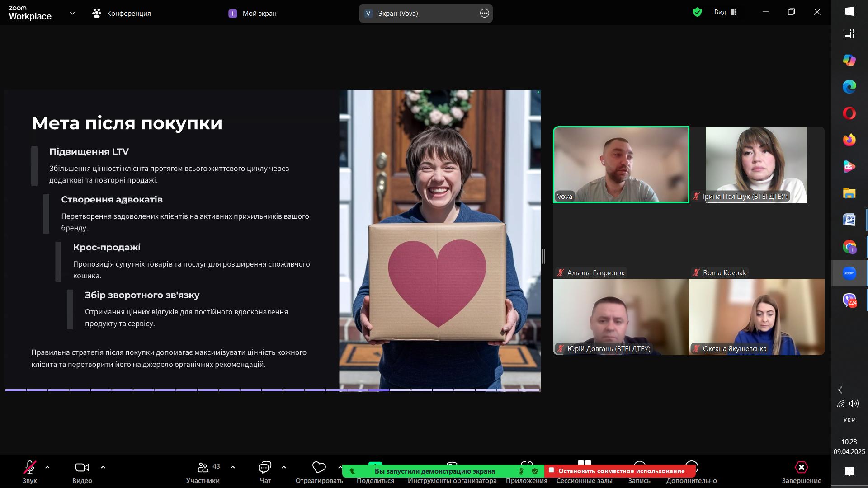The image size is (868, 488).
Task: Click the red Завершение end meeting icon
Action: click(x=801, y=467)
